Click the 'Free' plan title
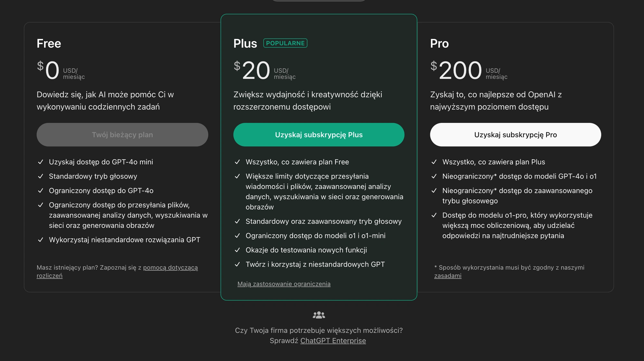The height and width of the screenshot is (361, 644). pos(49,43)
